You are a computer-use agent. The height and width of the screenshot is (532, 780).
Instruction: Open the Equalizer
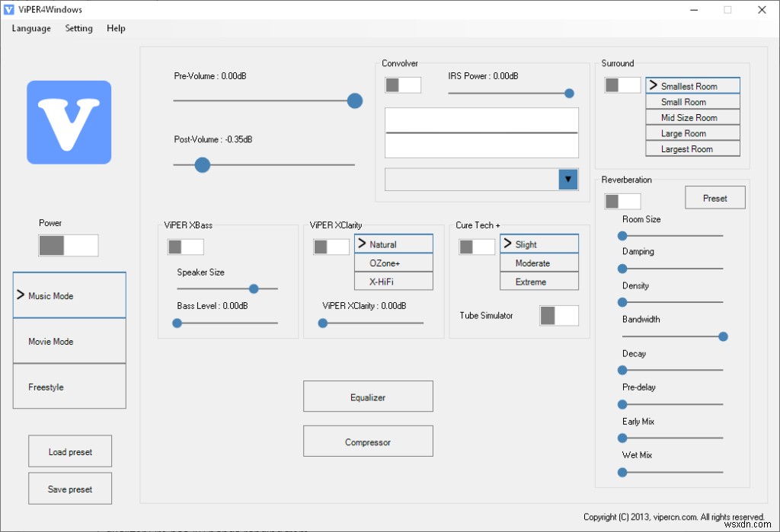pos(368,397)
